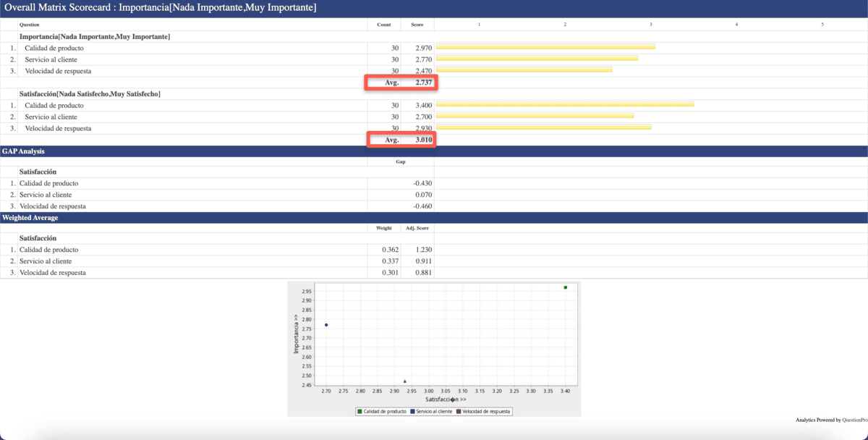The width and height of the screenshot is (868, 440).
Task: Click the score value 2.930
Action: click(x=424, y=128)
